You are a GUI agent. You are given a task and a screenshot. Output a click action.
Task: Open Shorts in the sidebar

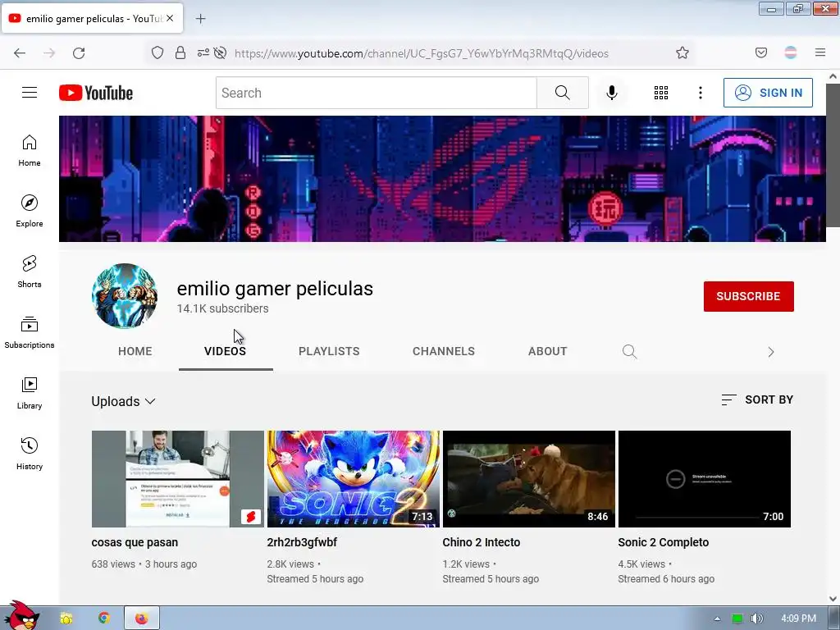pyautogui.click(x=30, y=272)
